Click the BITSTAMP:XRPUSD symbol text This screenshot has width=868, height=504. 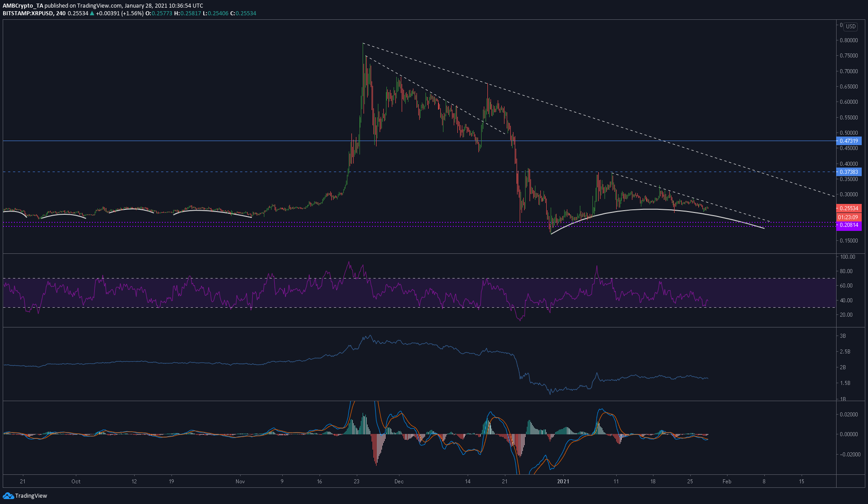point(28,13)
